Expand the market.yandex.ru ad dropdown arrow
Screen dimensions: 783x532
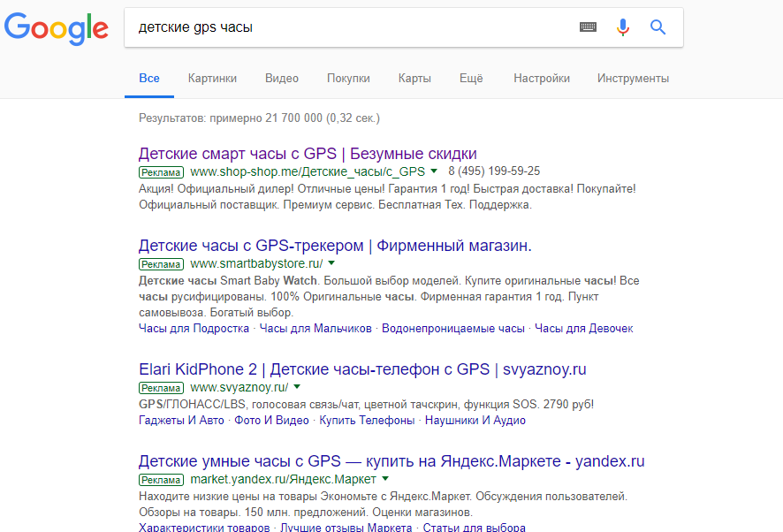(x=385, y=480)
